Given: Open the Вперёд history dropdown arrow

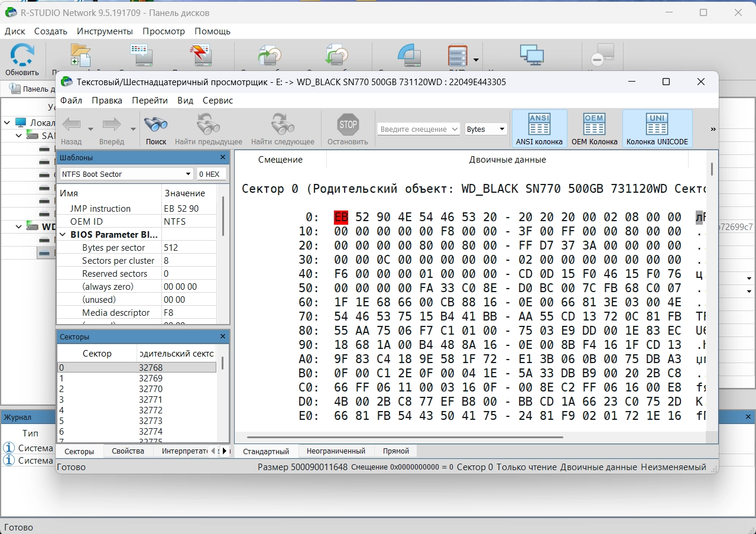Looking at the screenshot, I should coord(133,129).
